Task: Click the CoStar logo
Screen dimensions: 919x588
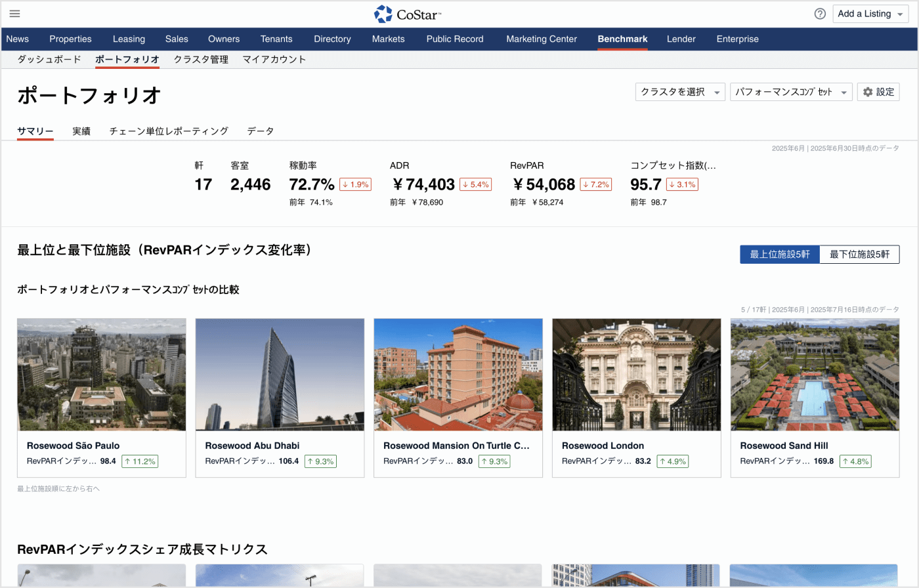Action: 407,14
